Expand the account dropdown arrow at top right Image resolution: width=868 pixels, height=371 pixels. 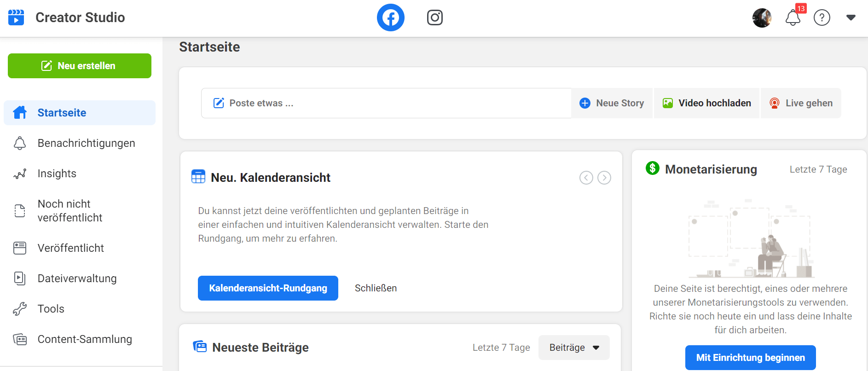(x=851, y=17)
